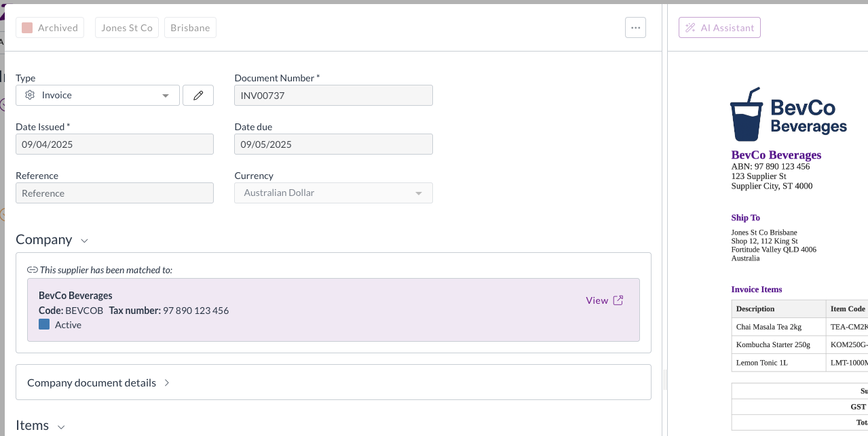Click the pencil edit icon beside Type
Image resolution: width=868 pixels, height=436 pixels.
(x=198, y=96)
